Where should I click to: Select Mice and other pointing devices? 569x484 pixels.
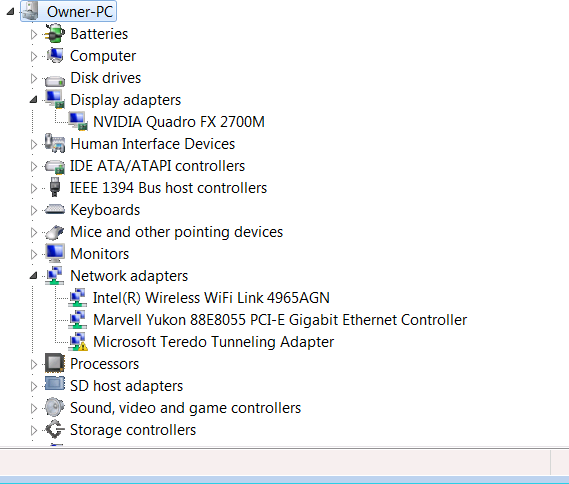(x=176, y=232)
